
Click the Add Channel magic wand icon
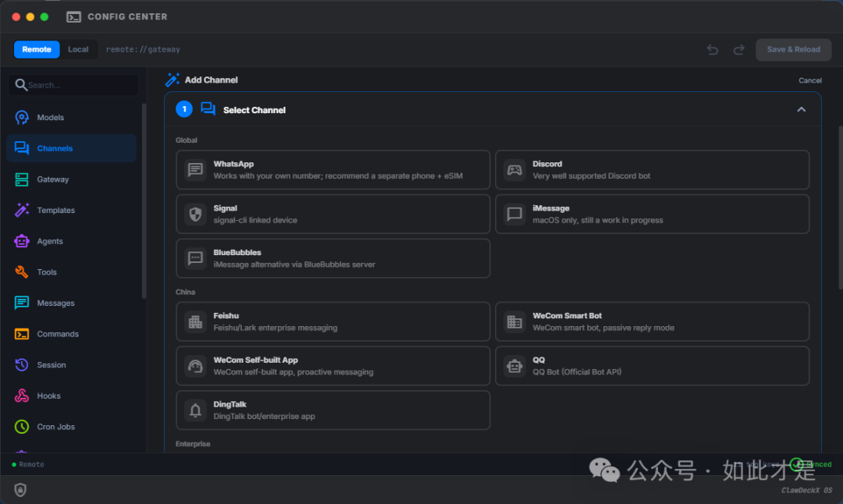pyautogui.click(x=173, y=80)
